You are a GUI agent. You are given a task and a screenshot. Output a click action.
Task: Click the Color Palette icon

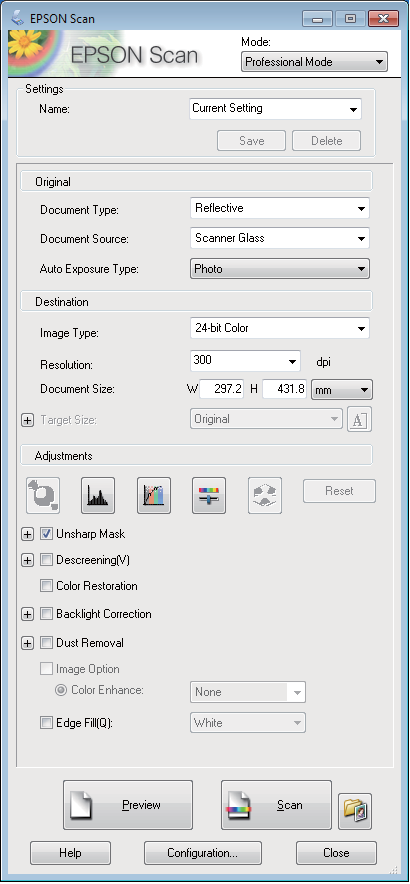tap(264, 495)
